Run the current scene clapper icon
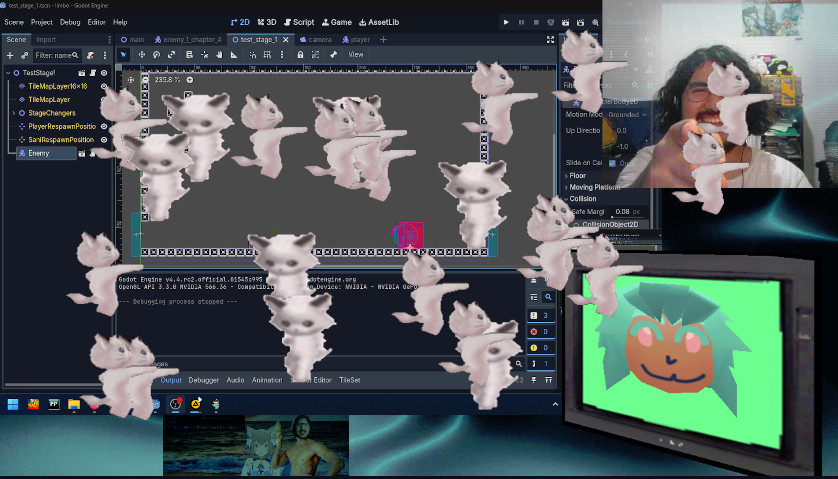The width and height of the screenshot is (838, 479). pyautogui.click(x=565, y=22)
